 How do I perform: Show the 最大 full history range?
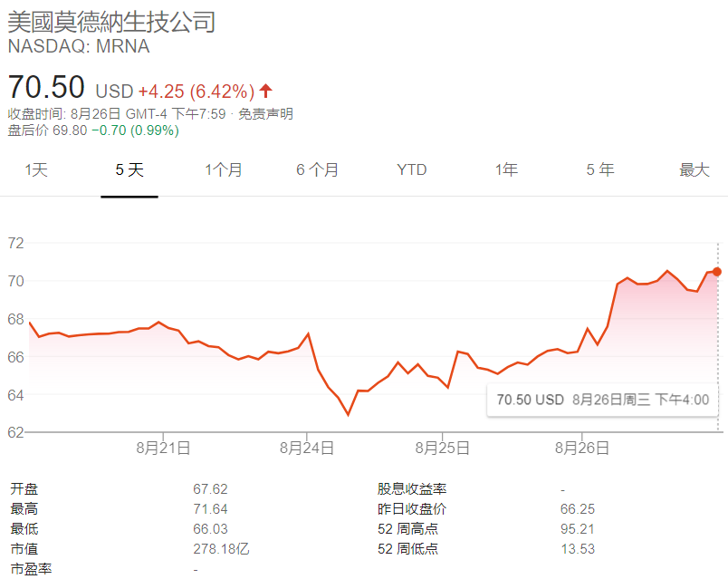(694, 169)
